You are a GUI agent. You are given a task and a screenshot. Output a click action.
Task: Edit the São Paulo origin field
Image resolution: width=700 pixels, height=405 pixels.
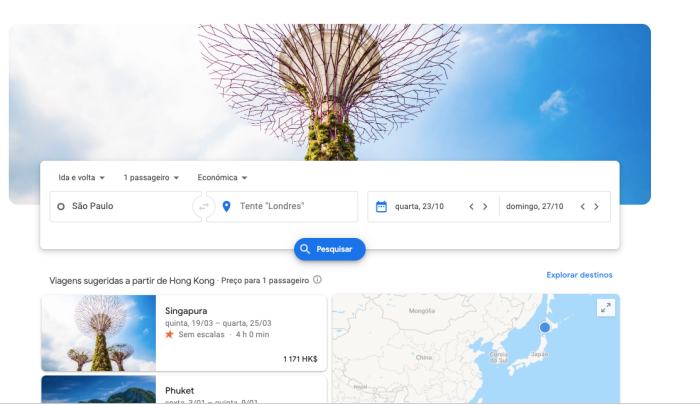coord(126,206)
